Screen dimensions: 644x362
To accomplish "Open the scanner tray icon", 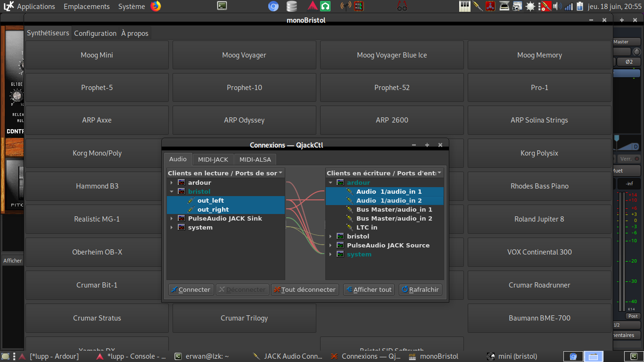I will coord(504,6).
